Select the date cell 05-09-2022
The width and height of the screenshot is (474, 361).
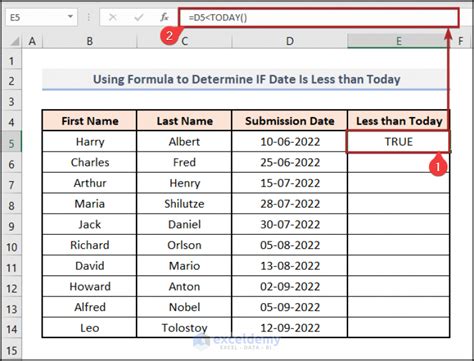click(290, 307)
